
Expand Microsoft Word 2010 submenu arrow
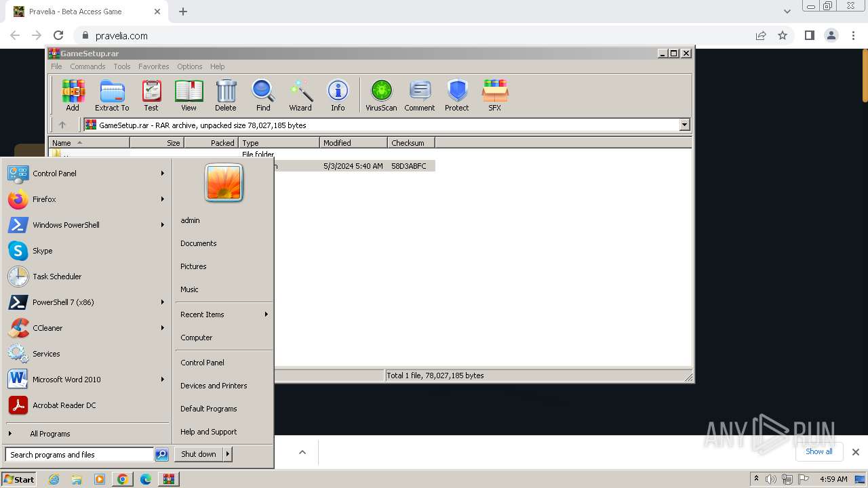(163, 380)
